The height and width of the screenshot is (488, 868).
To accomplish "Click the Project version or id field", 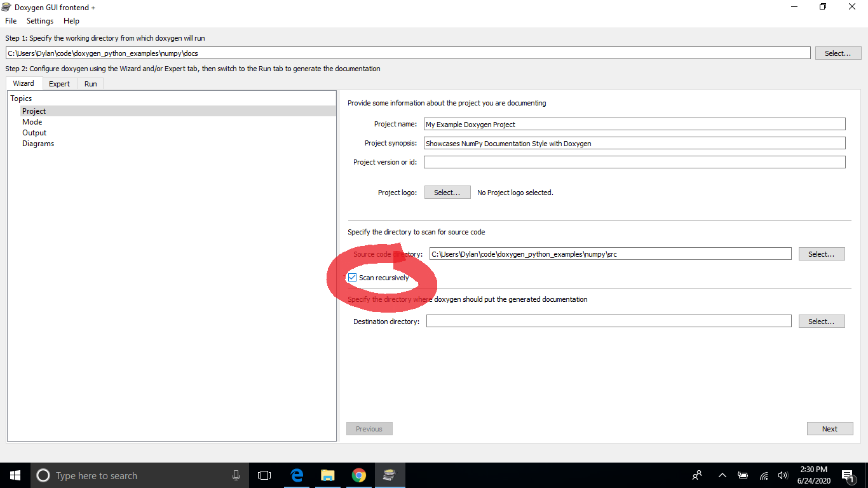I will point(635,162).
